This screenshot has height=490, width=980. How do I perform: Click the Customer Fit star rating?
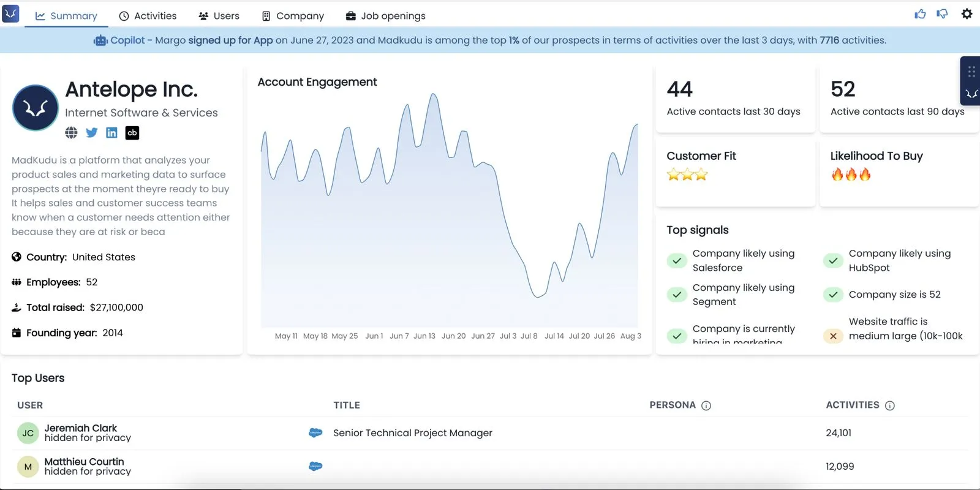pos(687,175)
